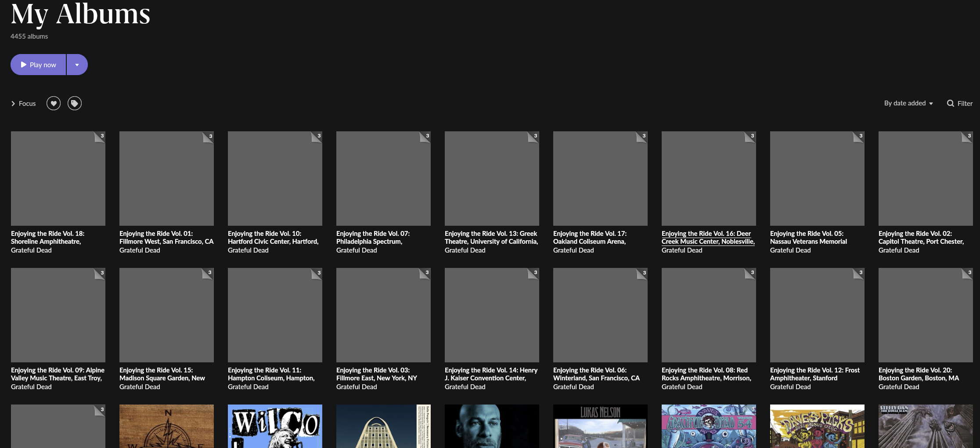The image size is (980, 448).
Task: Open Enjoying the Ride Vol. 13 title link
Action: click(x=491, y=238)
